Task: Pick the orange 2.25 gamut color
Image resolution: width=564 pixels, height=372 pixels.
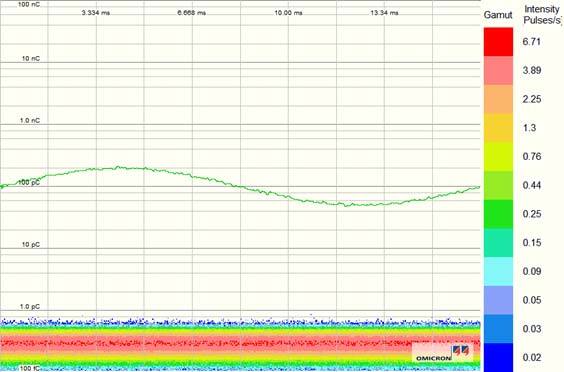Action: (x=498, y=99)
